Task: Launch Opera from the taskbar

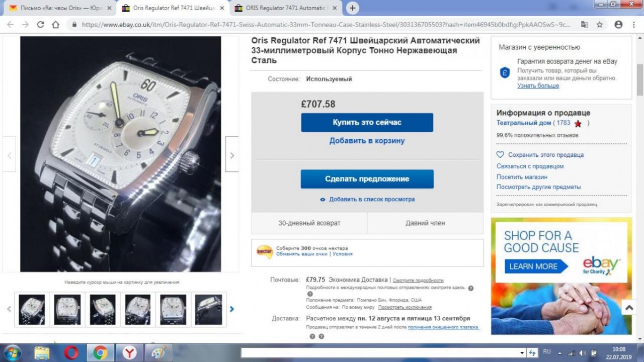Action: [71, 353]
